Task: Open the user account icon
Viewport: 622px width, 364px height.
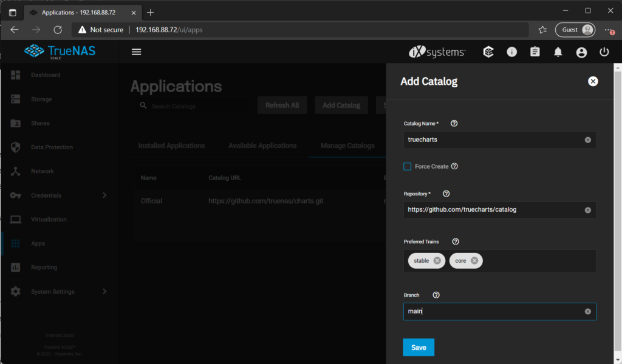Action: (x=581, y=52)
